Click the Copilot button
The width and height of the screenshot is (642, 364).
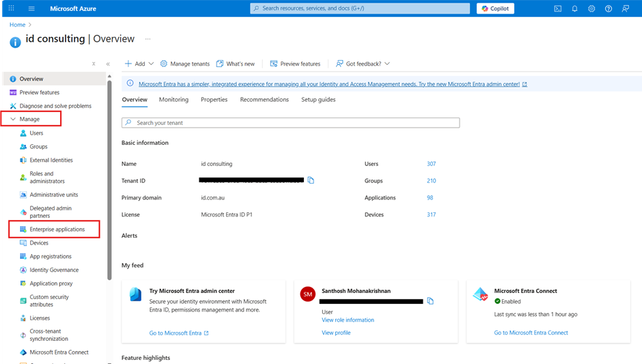pos(495,8)
